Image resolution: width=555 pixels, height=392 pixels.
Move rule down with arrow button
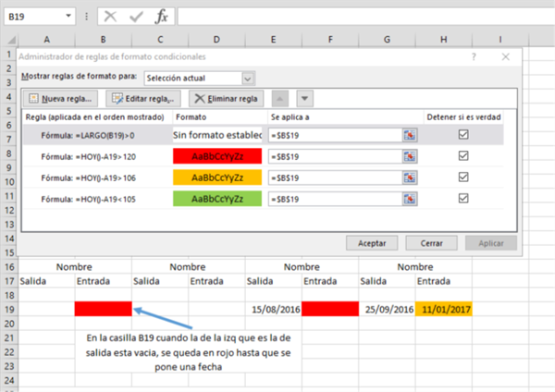pyautogui.click(x=304, y=98)
